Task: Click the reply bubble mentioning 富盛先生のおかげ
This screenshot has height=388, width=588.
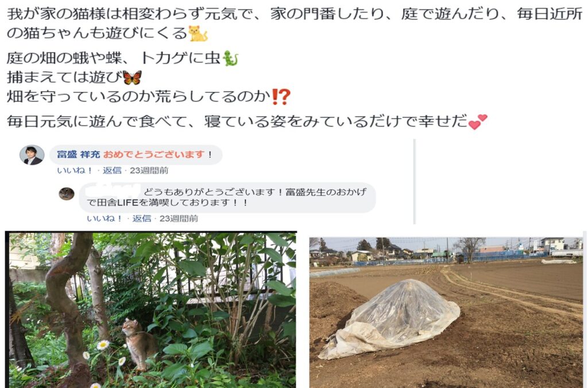Action: pyautogui.click(x=227, y=197)
